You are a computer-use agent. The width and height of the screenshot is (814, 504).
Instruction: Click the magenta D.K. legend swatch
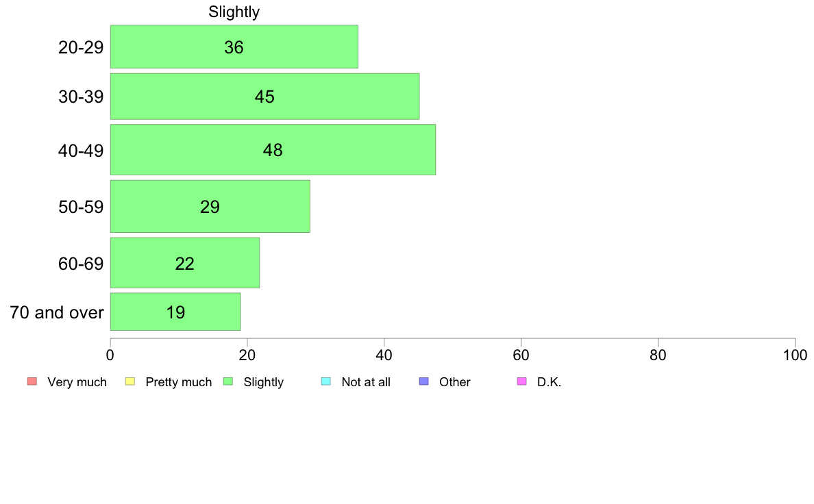pos(521,381)
